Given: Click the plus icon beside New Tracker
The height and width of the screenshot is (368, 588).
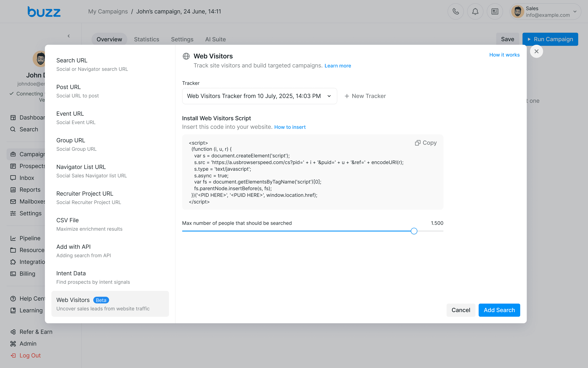Looking at the screenshot, I should [x=347, y=96].
